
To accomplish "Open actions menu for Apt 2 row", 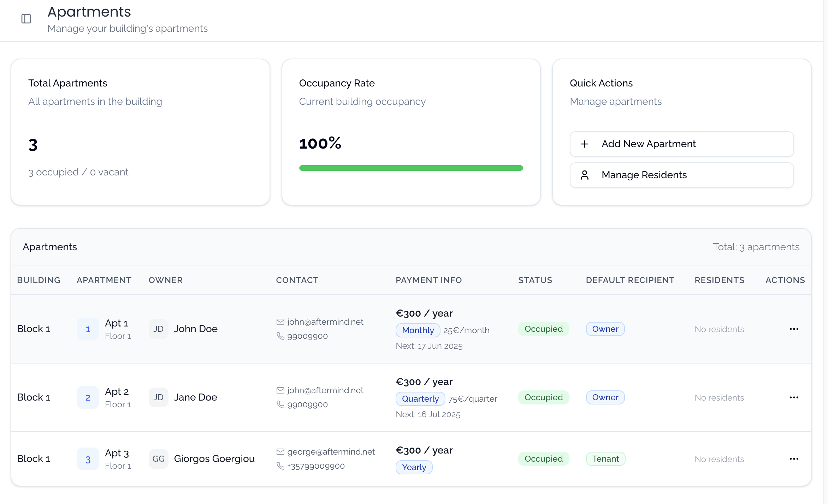I will 794,397.
